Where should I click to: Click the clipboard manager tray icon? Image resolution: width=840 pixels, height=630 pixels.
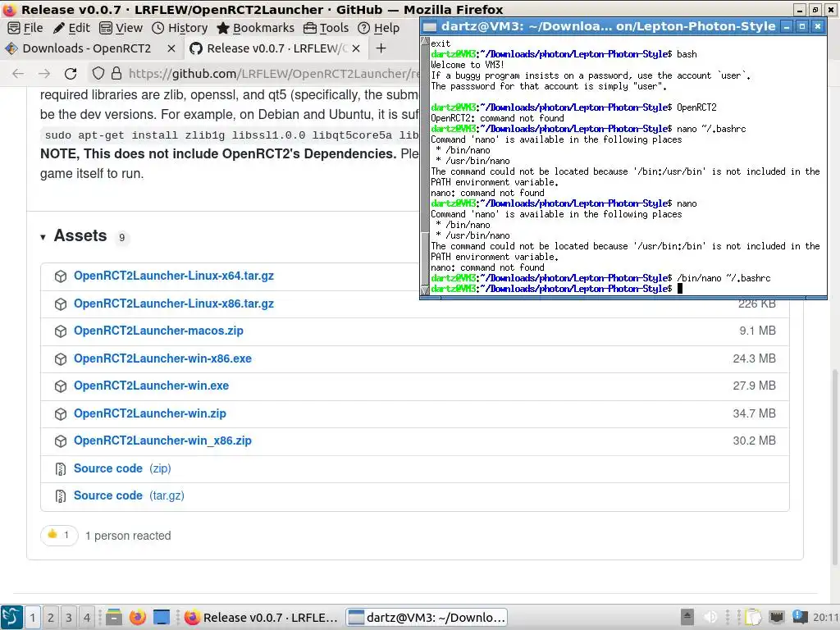coord(753,617)
